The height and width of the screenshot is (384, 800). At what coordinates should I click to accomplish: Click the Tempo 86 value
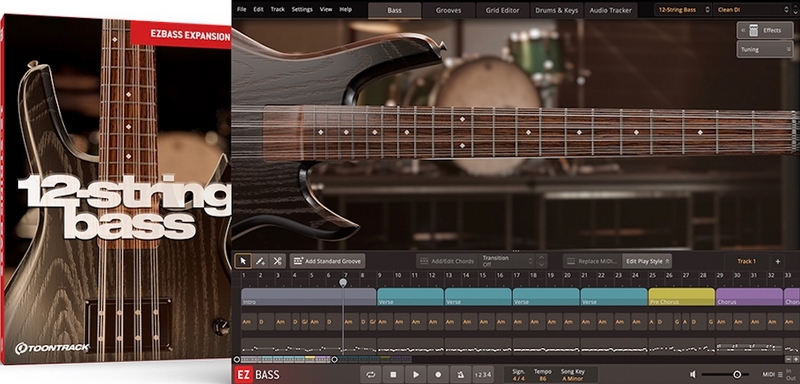click(543, 378)
